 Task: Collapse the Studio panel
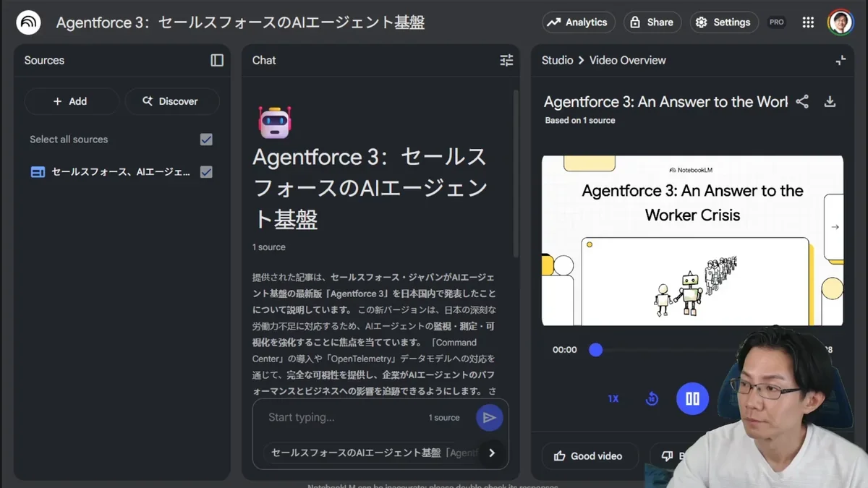[841, 61]
